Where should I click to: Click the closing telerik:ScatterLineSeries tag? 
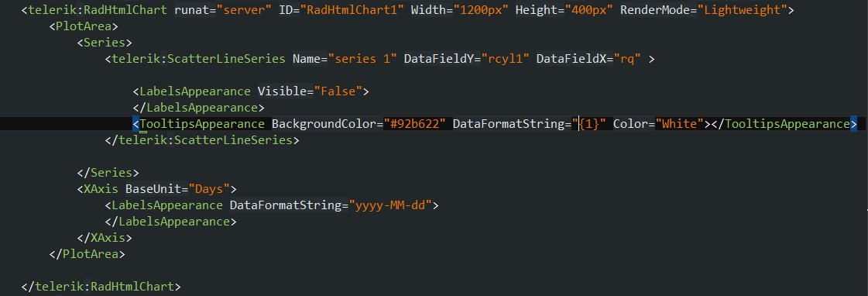coord(202,140)
